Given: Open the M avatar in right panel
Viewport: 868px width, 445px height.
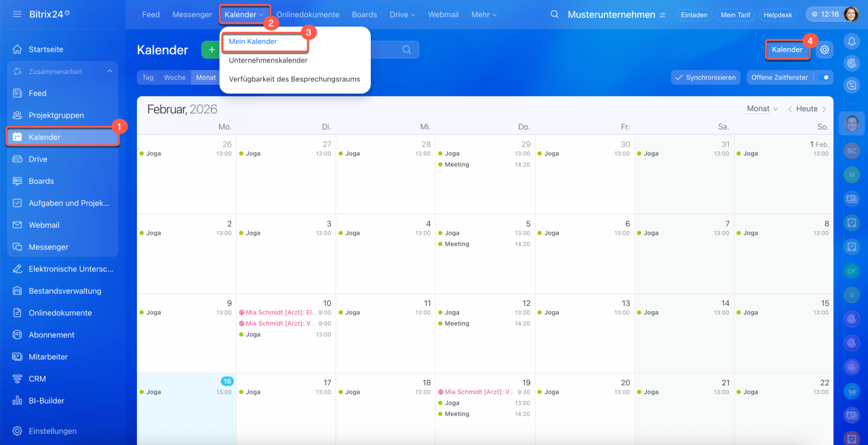Looking at the screenshot, I should [852, 174].
